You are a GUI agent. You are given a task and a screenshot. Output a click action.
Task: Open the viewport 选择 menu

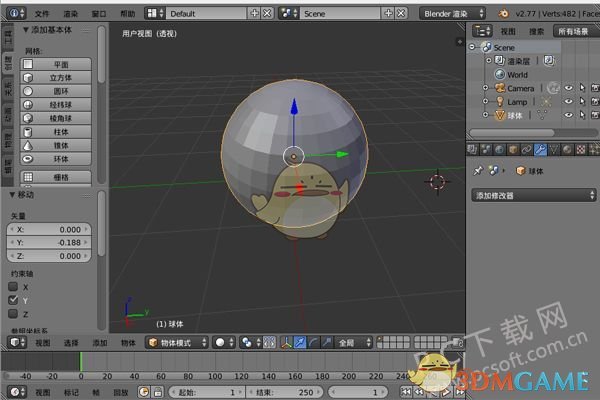click(x=71, y=343)
